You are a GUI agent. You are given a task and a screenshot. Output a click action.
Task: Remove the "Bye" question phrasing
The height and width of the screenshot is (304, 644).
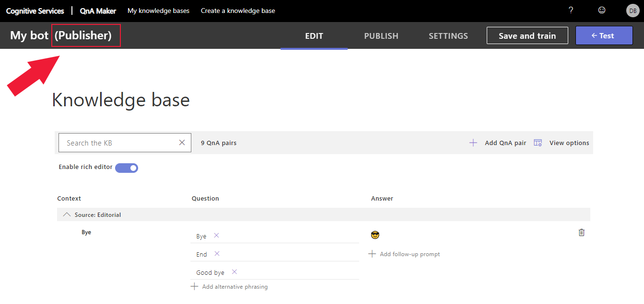pos(216,235)
